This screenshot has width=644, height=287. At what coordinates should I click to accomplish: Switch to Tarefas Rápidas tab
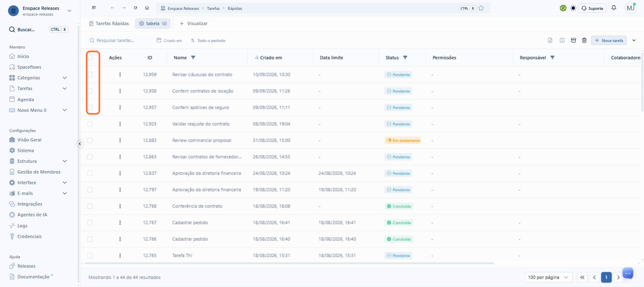[109, 23]
